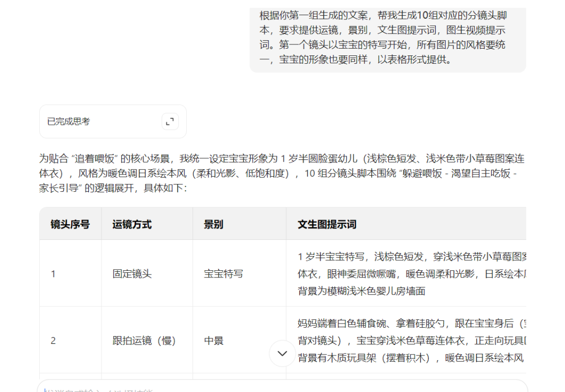Click the scroll-to-bottom chevron button
This screenshot has height=392, width=565.
click(282, 353)
